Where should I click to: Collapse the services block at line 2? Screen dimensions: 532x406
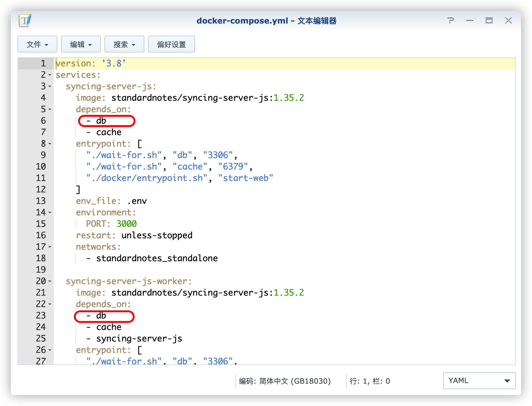tap(50, 75)
